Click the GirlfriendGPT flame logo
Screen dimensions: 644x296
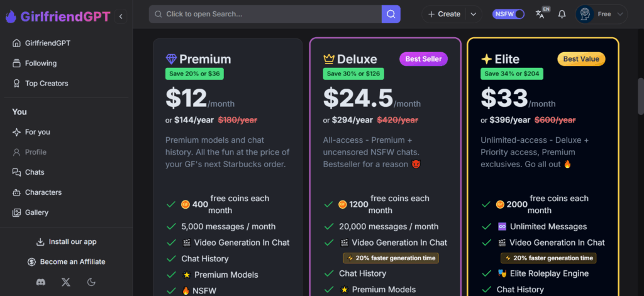tap(11, 16)
